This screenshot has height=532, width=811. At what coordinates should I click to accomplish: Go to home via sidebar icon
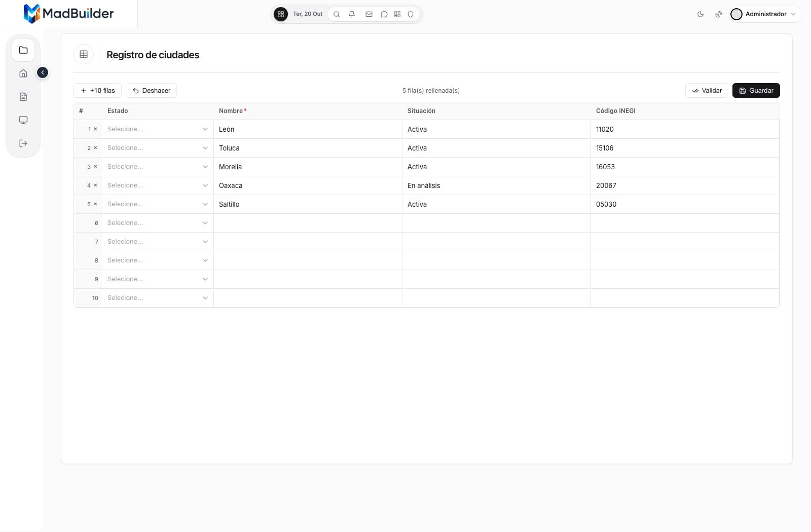[23, 73]
